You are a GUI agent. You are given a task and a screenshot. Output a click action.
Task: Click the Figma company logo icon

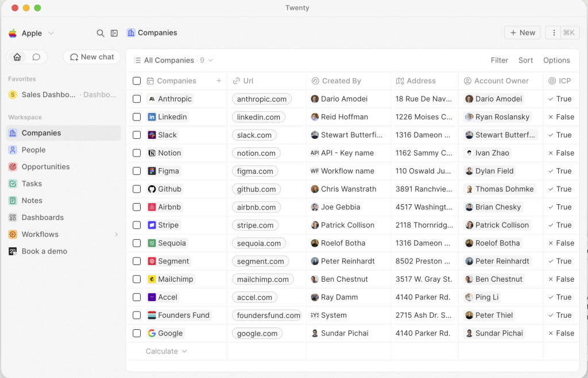coord(152,171)
